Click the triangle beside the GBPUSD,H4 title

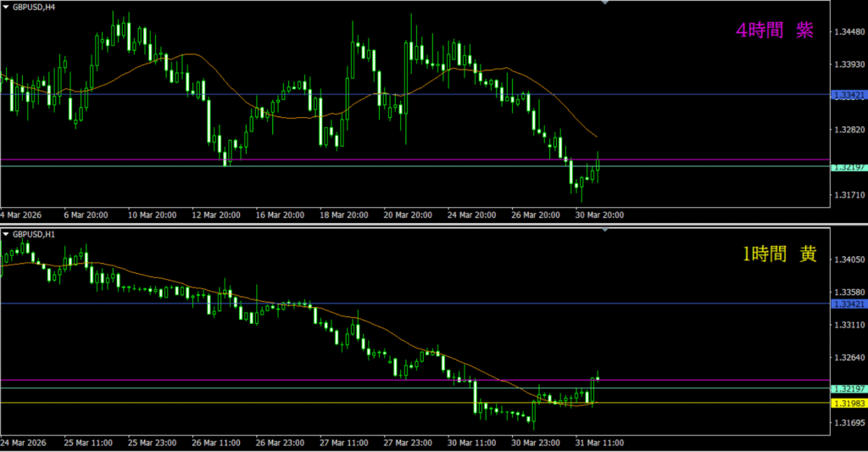pos(6,7)
